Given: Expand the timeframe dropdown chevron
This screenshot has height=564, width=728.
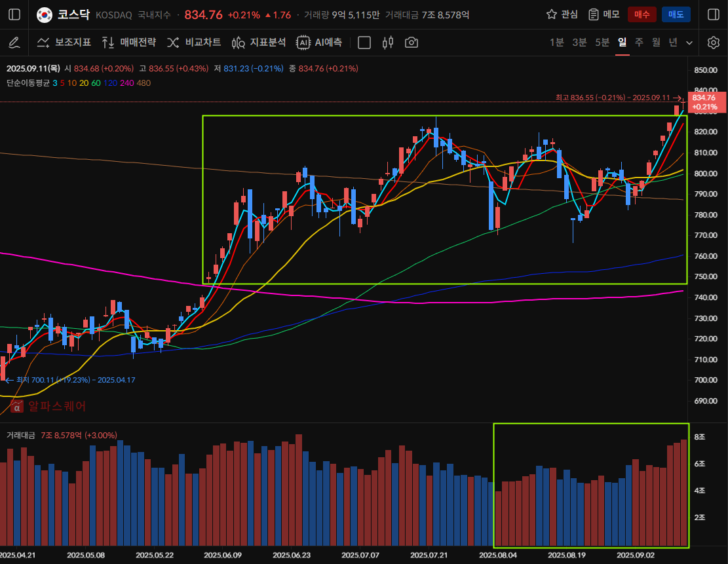Looking at the screenshot, I should click(x=689, y=43).
